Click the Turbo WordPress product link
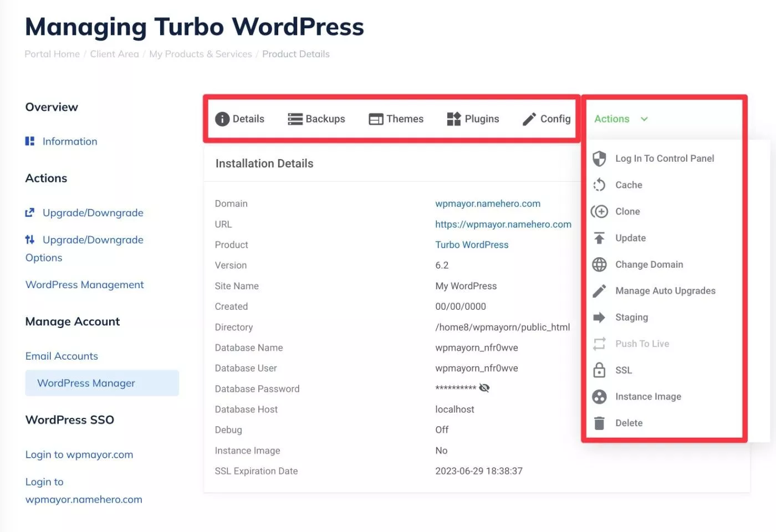The height and width of the screenshot is (532, 776). pos(472,245)
